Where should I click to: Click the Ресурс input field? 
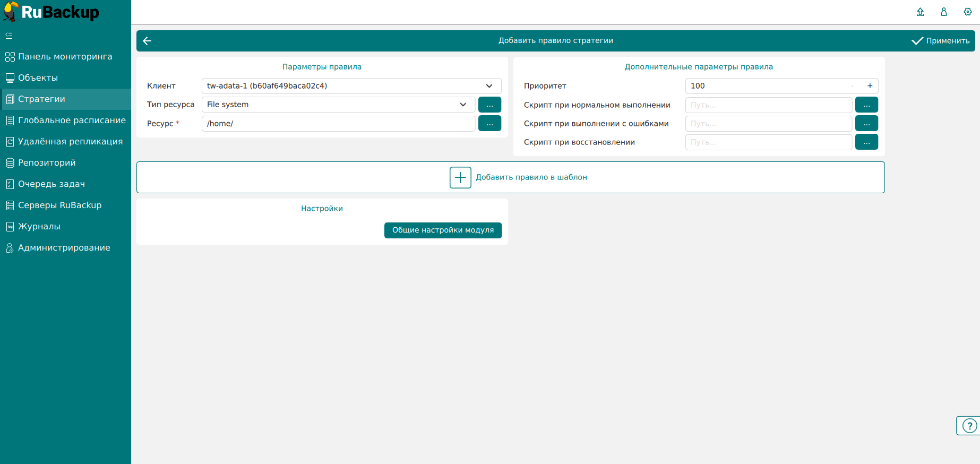[338, 124]
